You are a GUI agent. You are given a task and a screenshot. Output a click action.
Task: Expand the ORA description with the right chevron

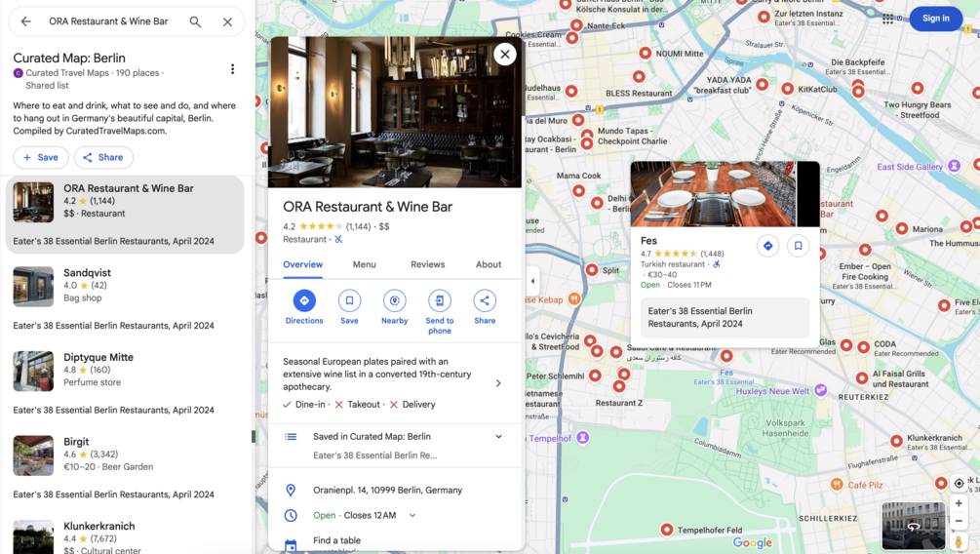498,383
